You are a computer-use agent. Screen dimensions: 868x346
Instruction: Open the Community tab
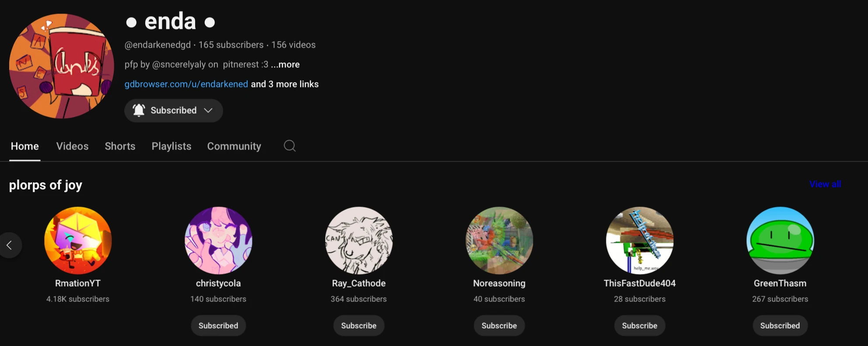pos(234,146)
